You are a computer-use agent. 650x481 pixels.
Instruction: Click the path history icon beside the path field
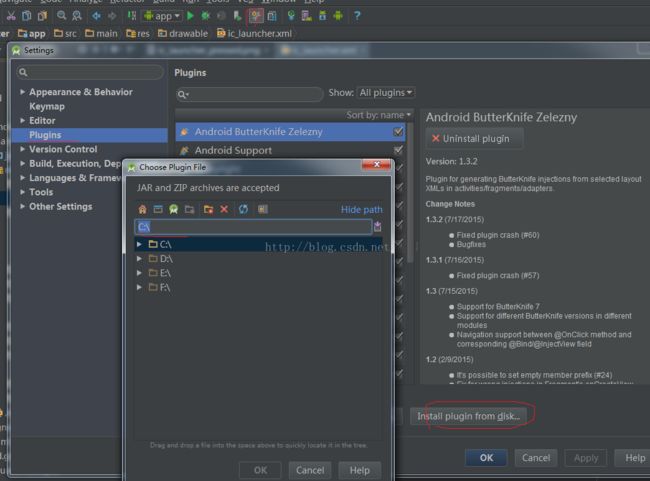(378, 226)
